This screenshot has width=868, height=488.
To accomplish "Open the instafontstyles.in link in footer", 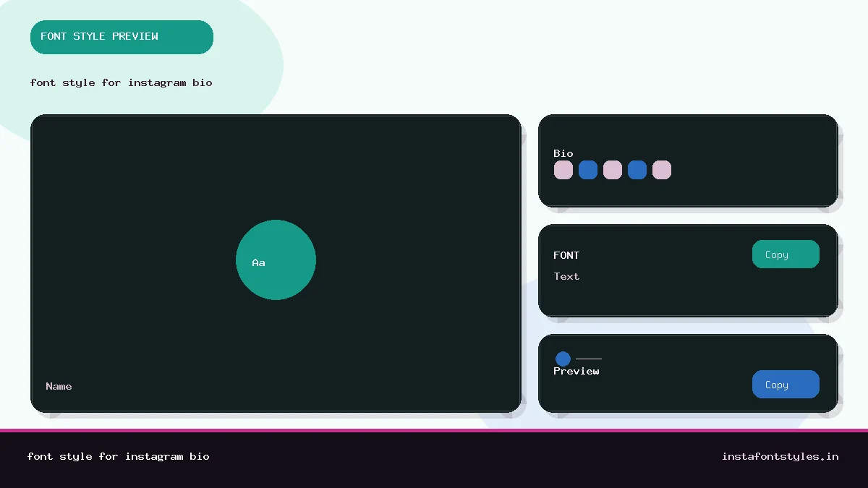I will tap(780, 456).
